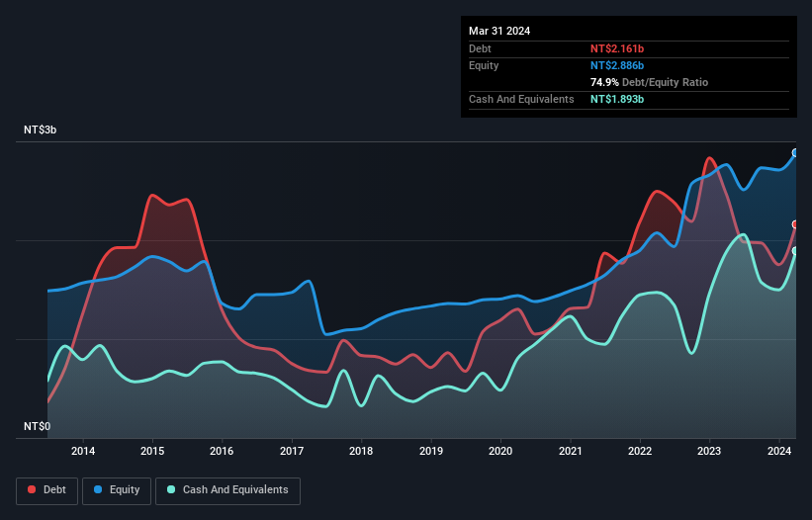Image resolution: width=812 pixels, height=520 pixels.
Task: Click the 2021 x-axis label
Action: point(570,451)
